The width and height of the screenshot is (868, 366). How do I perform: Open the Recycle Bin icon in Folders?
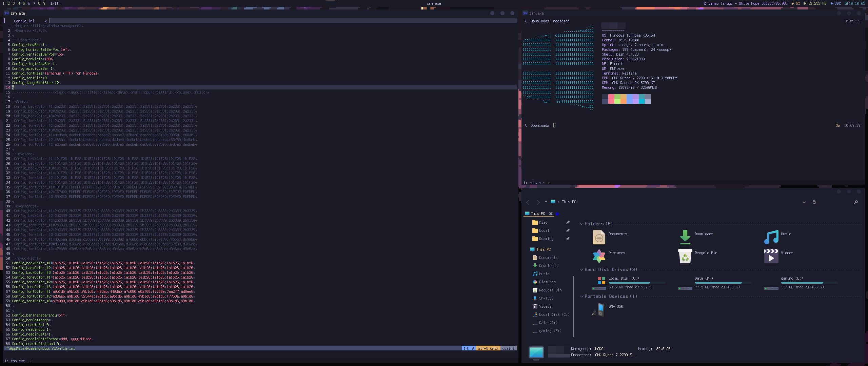pyautogui.click(x=685, y=256)
